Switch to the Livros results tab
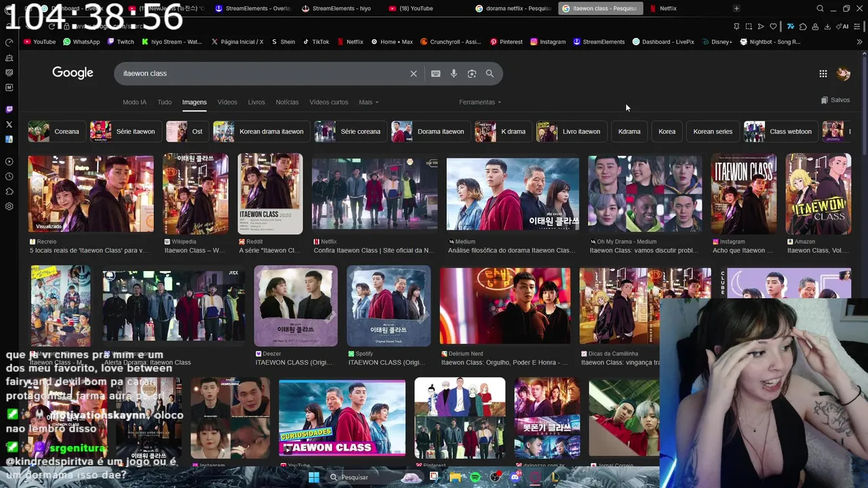 pyautogui.click(x=256, y=102)
